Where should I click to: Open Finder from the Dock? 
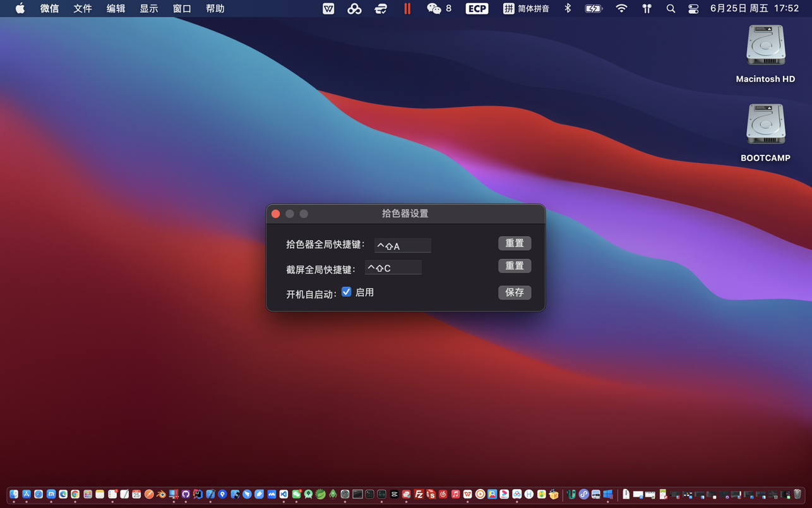(x=14, y=494)
